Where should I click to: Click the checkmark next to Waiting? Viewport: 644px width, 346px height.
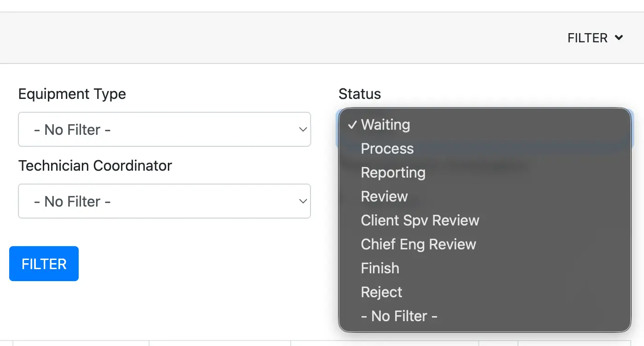click(x=352, y=125)
